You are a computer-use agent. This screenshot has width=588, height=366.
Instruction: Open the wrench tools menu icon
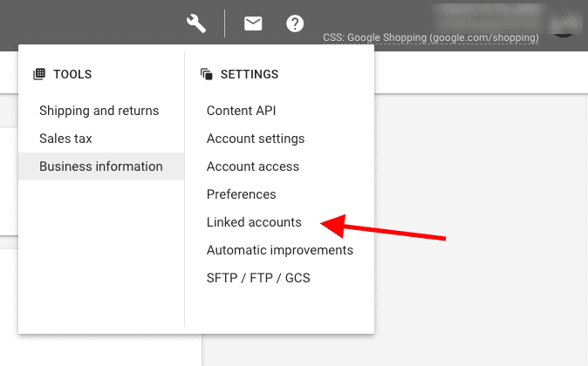click(x=196, y=24)
